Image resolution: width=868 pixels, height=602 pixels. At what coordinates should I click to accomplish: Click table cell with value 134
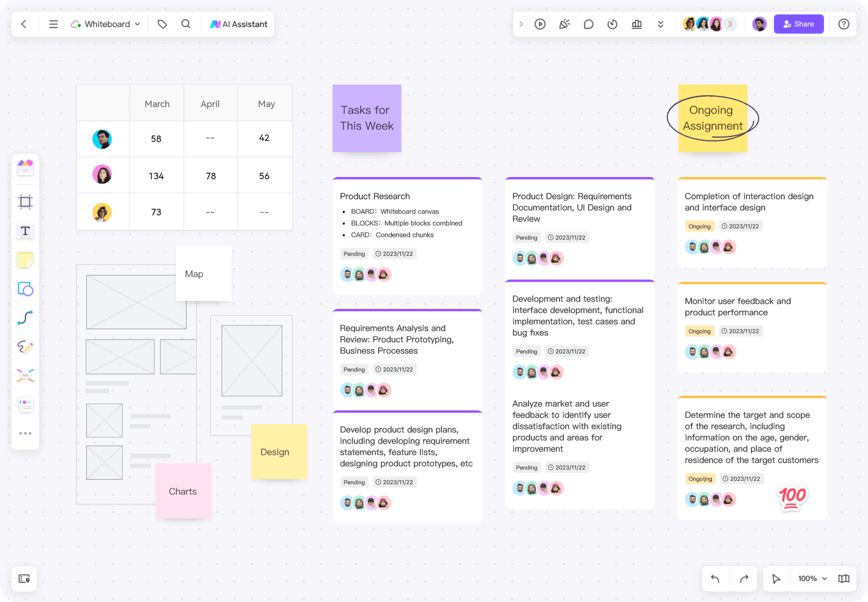(156, 176)
